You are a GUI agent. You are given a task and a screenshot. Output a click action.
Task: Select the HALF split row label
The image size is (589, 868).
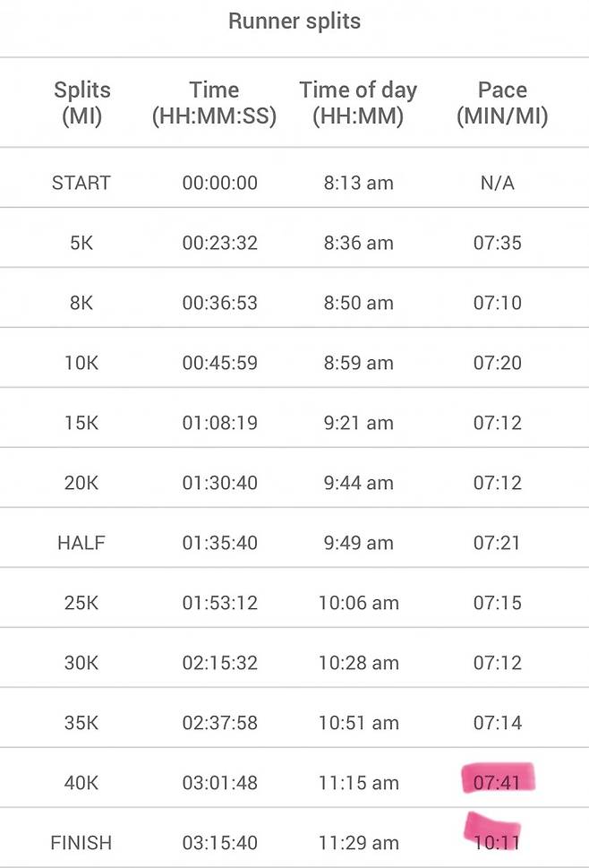81,543
